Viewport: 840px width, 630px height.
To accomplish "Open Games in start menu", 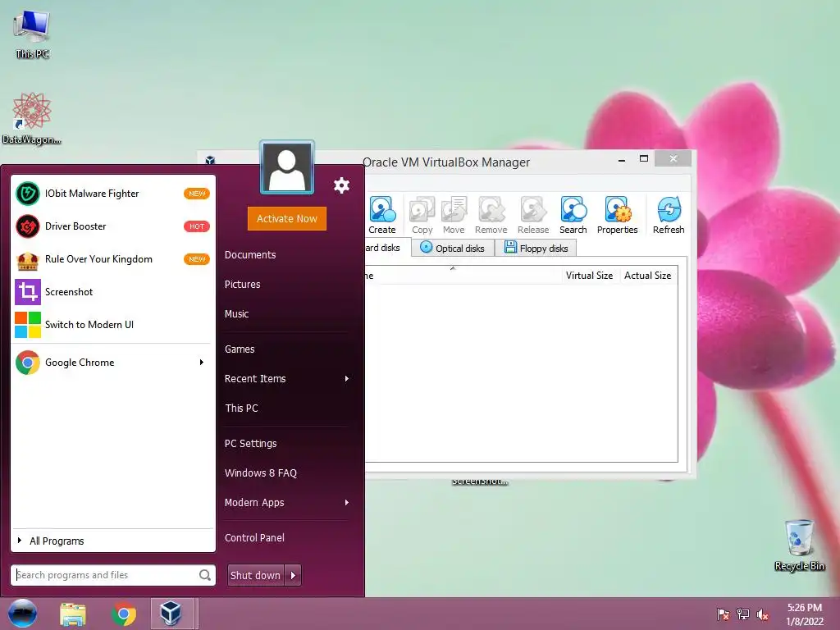I will coord(240,349).
